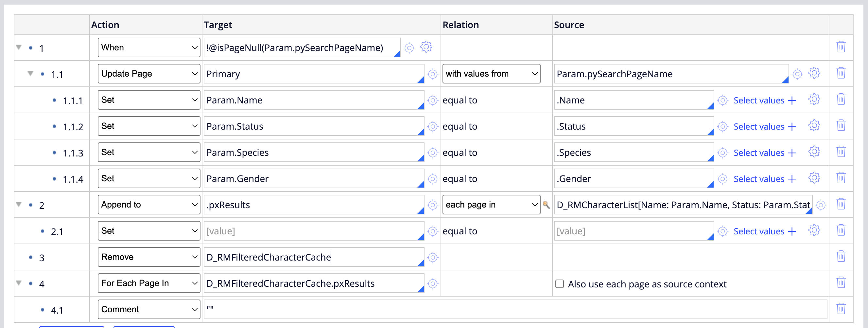Image resolution: width=868 pixels, height=328 pixels.
Task: Click the Param.Gender target field
Action: (x=310, y=179)
